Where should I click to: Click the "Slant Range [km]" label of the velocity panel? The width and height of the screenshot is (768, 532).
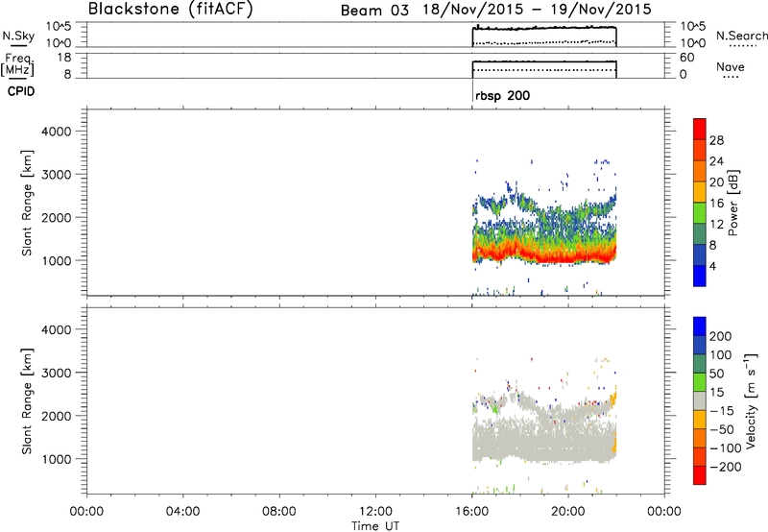27,401
